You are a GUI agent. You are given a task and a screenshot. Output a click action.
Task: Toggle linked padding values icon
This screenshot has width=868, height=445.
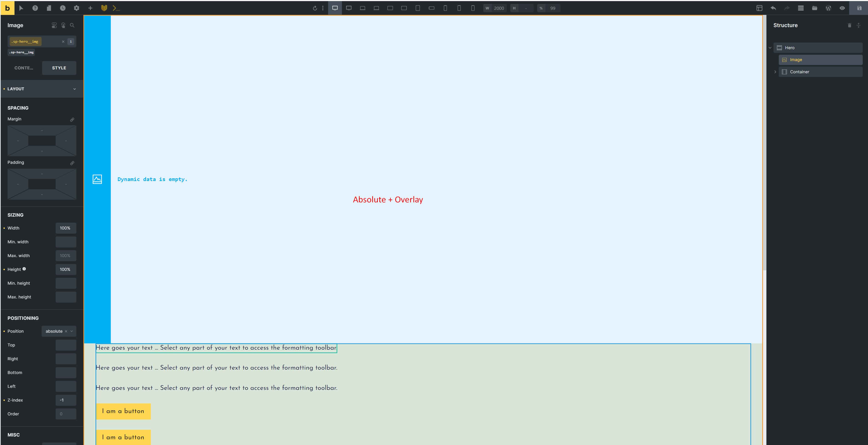click(72, 163)
